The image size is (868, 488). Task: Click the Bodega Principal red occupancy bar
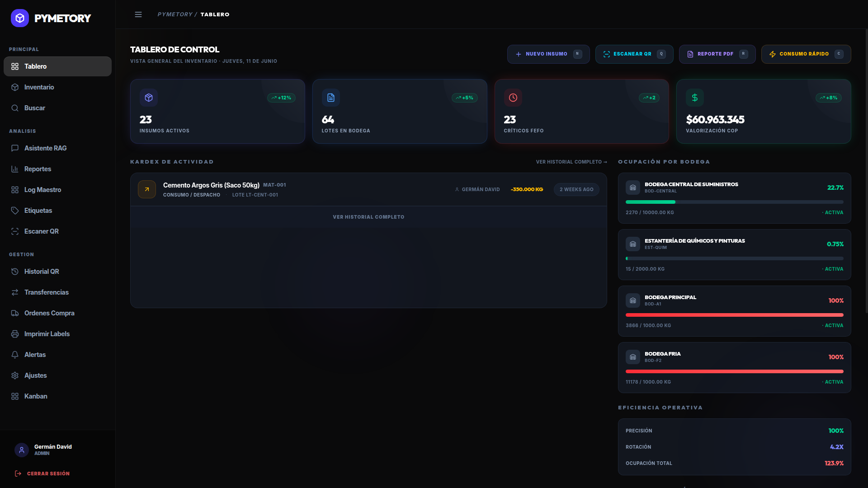coord(735,315)
